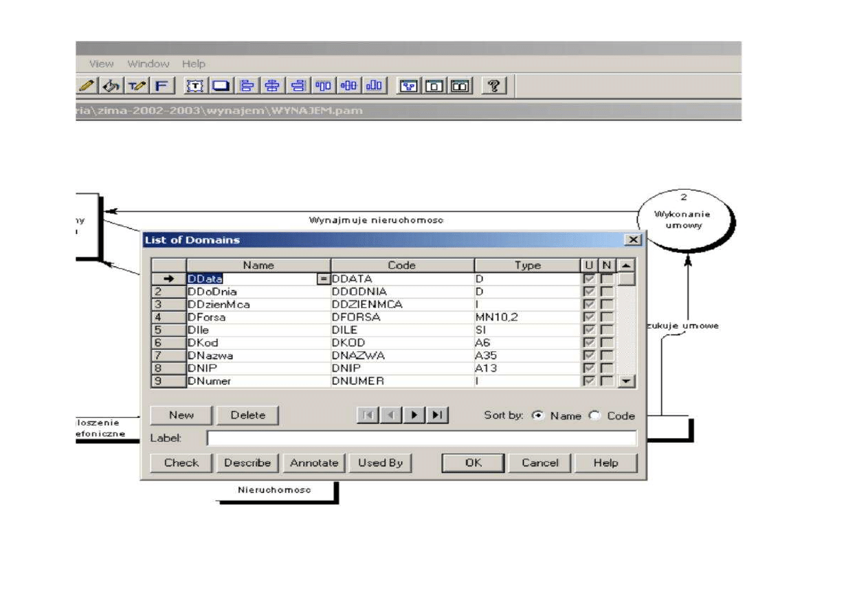Click scroll-down arrow in domains list
This screenshot has width=868, height=614.
(626, 381)
